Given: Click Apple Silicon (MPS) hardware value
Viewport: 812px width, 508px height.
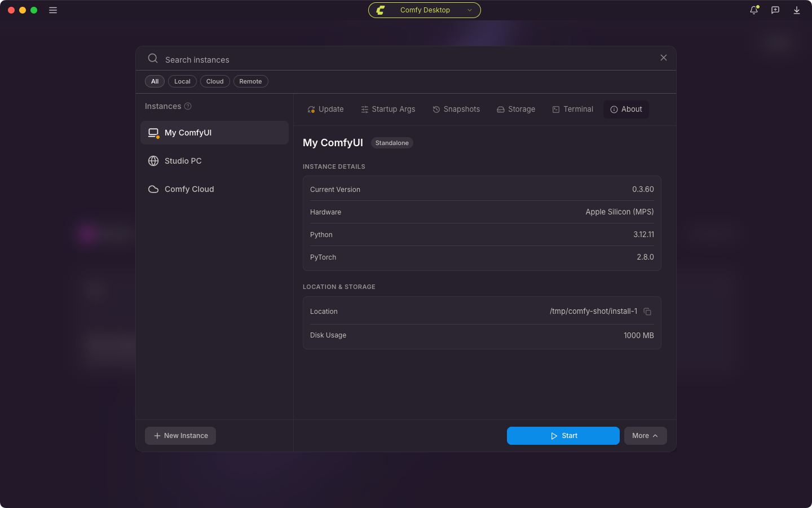Looking at the screenshot, I should pos(620,212).
